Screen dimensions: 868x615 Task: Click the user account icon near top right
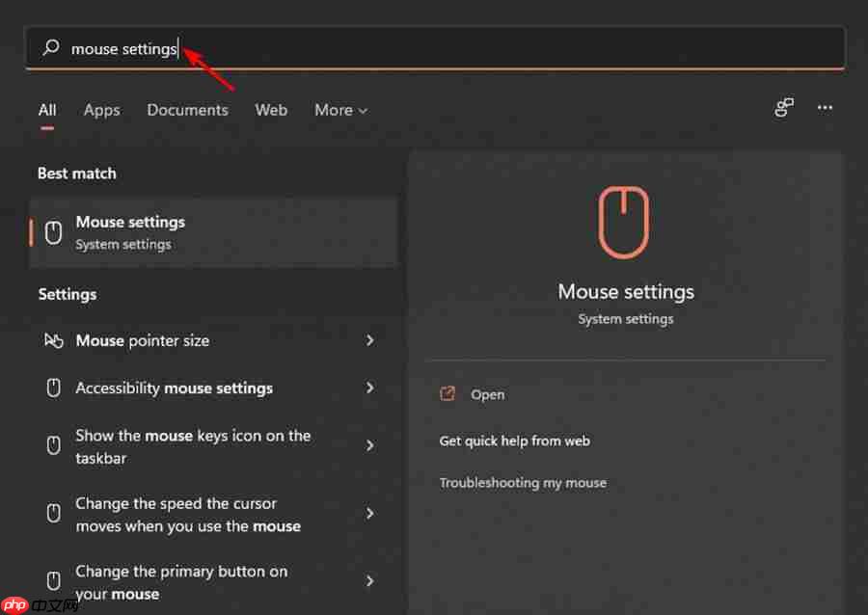click(784, 108)
